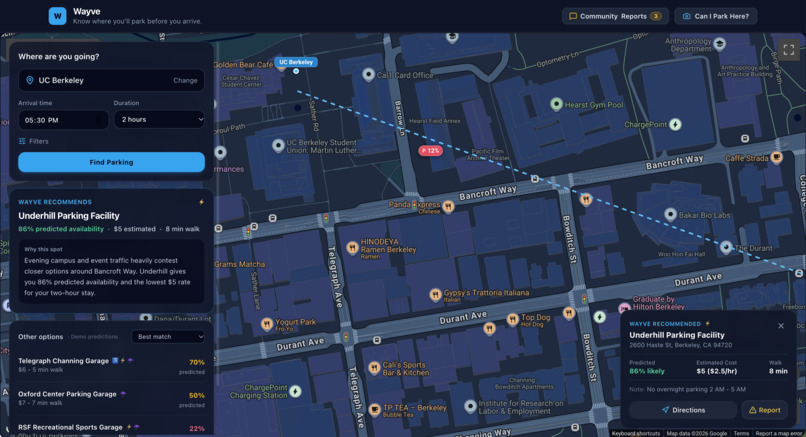Click the Cal1 Card Office map pin
Screen dimensions: 806x437
click(x=368, y=75)
